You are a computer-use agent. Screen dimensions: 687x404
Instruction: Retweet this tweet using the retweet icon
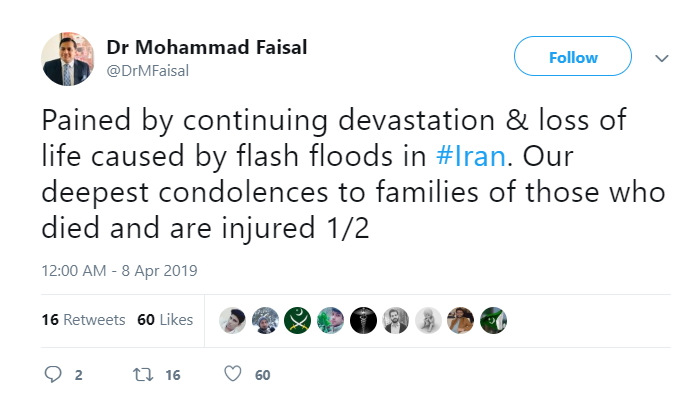[x=142, y=375]
